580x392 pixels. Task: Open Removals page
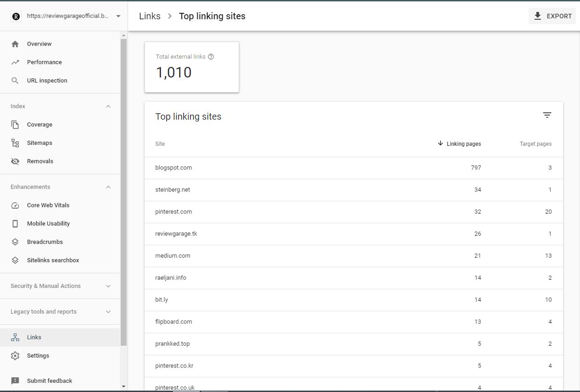60,161
